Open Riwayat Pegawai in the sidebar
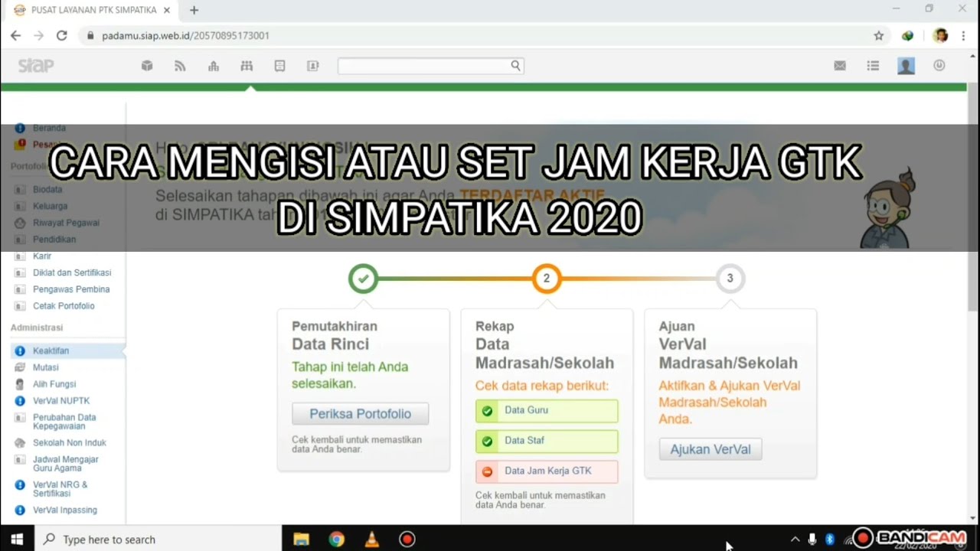This screenshot has height=551, width=980. 66,223
